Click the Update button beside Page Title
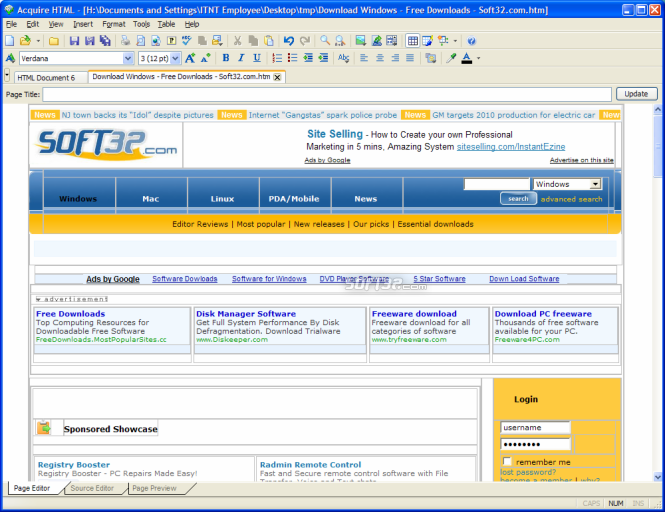 pyautogui.click(x=636, y=94)
